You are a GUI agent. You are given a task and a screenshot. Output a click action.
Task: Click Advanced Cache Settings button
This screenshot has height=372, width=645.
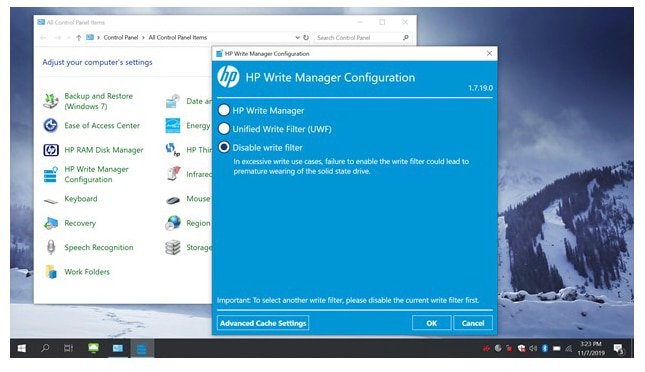coord(263,323)
